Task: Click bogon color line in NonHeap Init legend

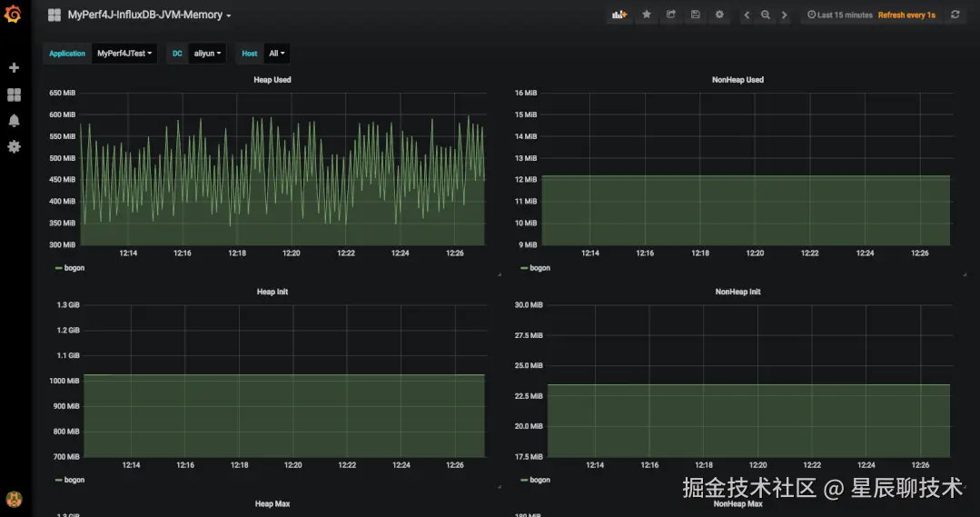Action: tap(524, 480)
